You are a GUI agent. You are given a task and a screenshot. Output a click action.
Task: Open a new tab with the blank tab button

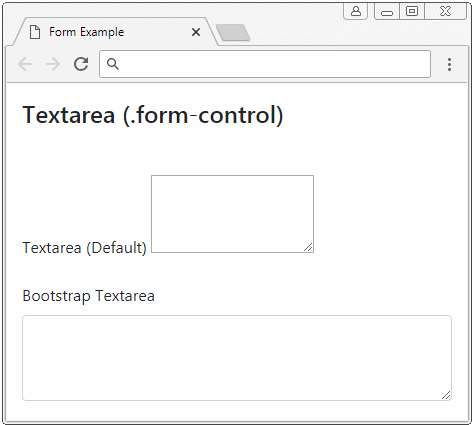(233, 33)
